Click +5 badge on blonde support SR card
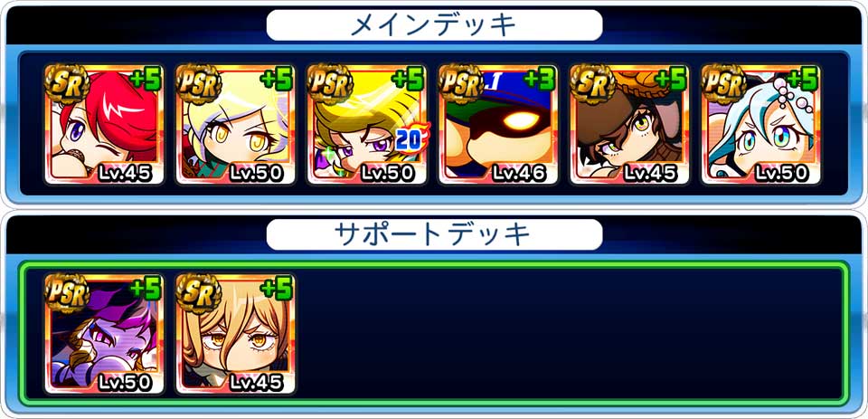The image size is (868, 419). [277, 290]
